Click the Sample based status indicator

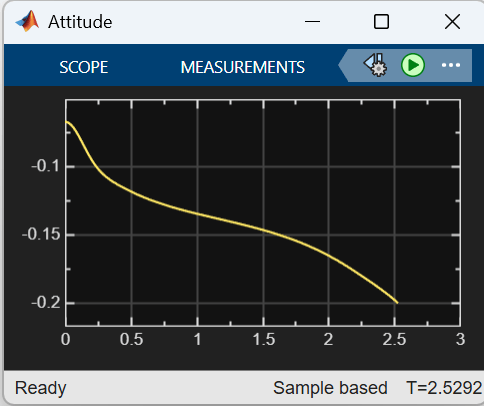click(x=330, y=388)
